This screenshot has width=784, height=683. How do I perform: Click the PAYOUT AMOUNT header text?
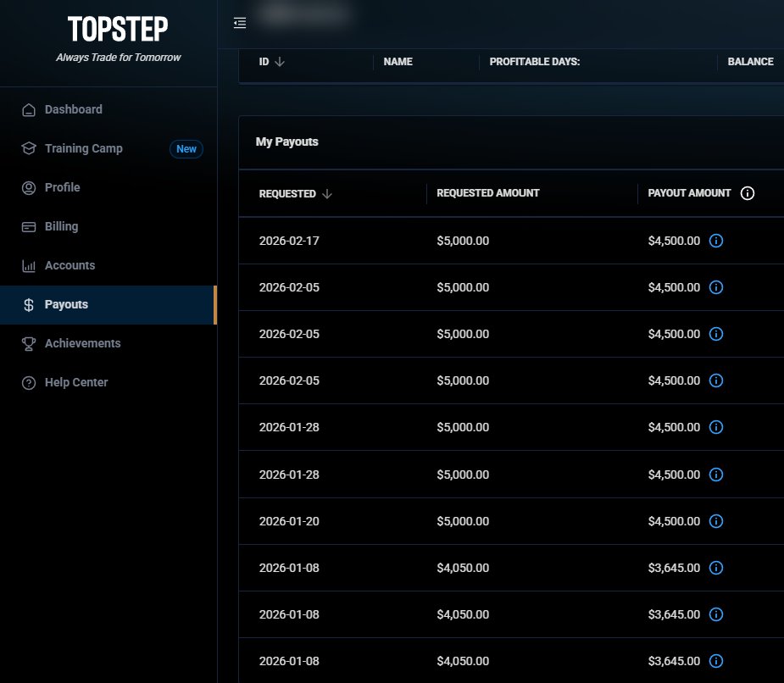(689, 193)
